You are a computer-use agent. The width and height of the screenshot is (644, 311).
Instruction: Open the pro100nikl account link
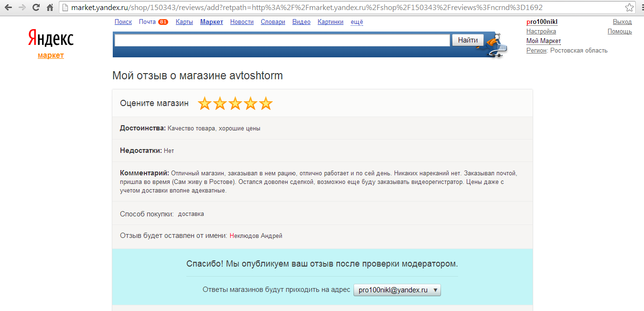click(x=542, y=22)
